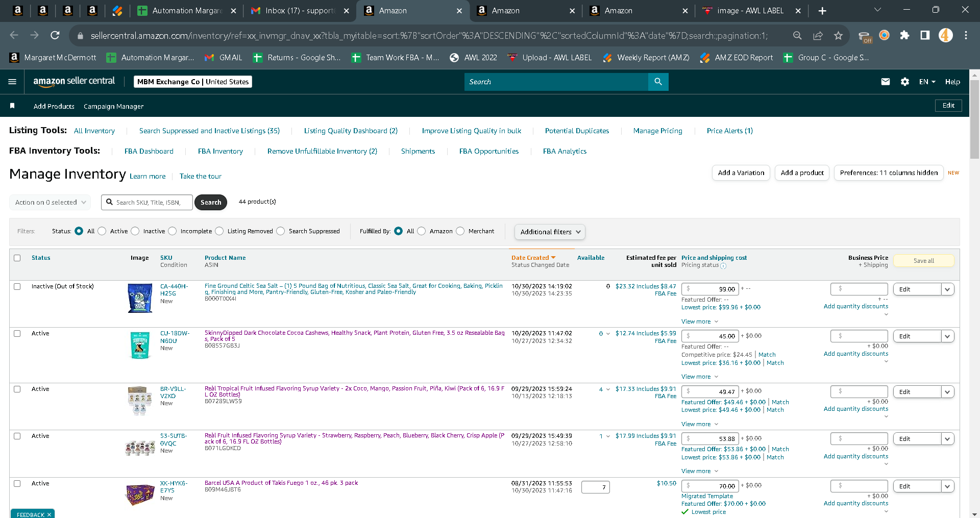Open Preferences: 11 columns hidden
Screen dimensions: 980x518
click(x=889, y=173)
